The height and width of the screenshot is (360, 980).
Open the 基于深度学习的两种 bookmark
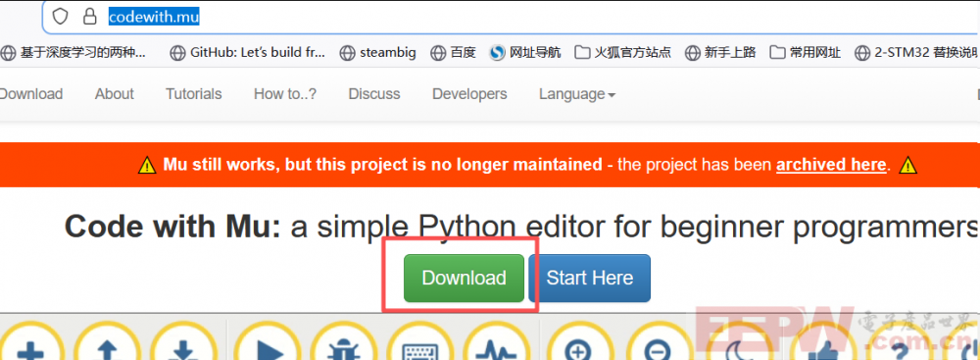(x=73, y=53)
